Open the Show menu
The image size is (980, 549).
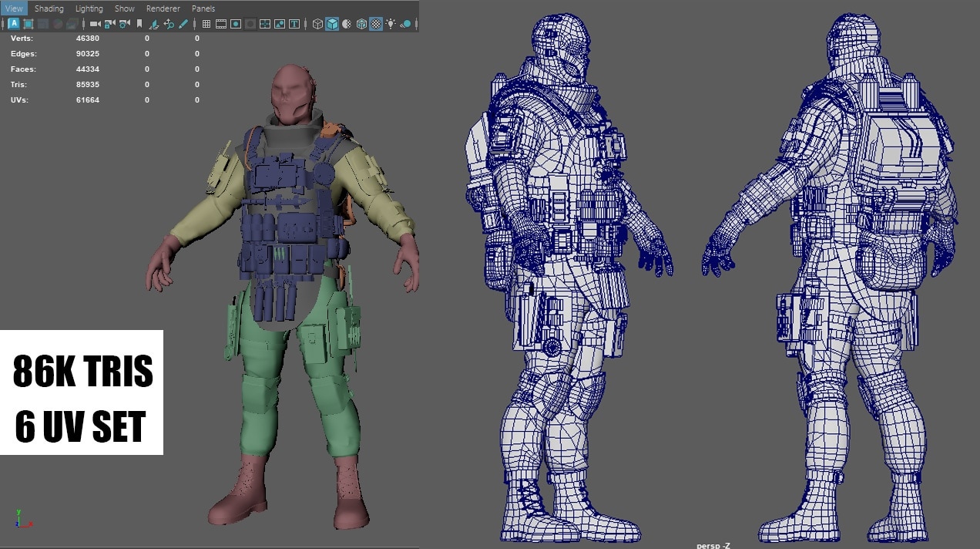(x=125, y=8)
